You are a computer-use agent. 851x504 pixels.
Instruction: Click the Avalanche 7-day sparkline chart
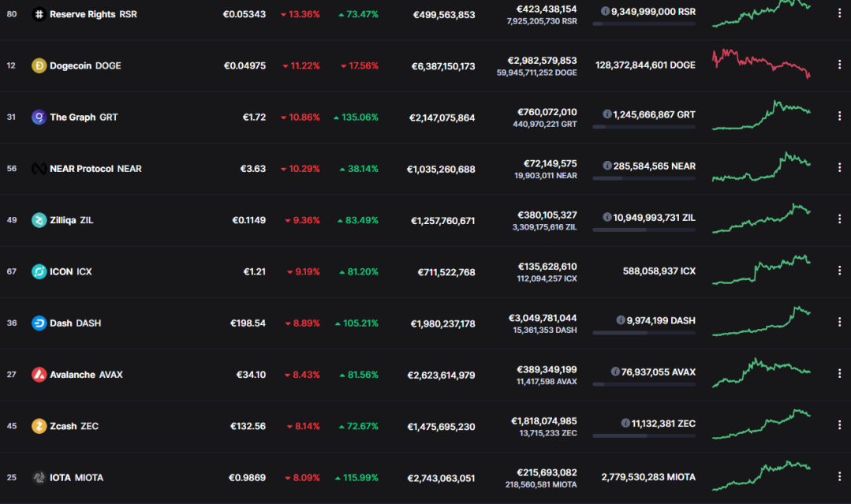761,373
